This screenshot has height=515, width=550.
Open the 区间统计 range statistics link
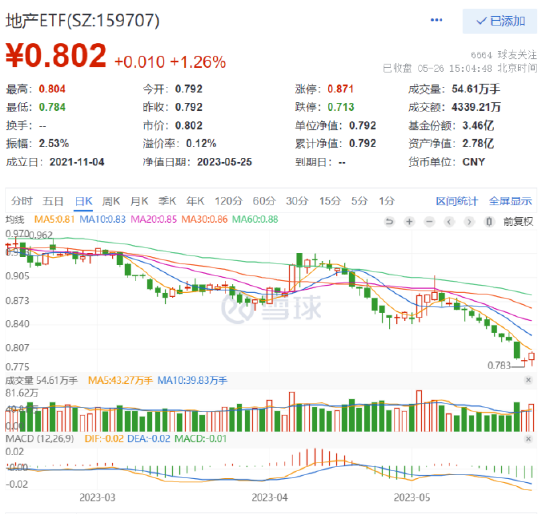coord(457,201)
